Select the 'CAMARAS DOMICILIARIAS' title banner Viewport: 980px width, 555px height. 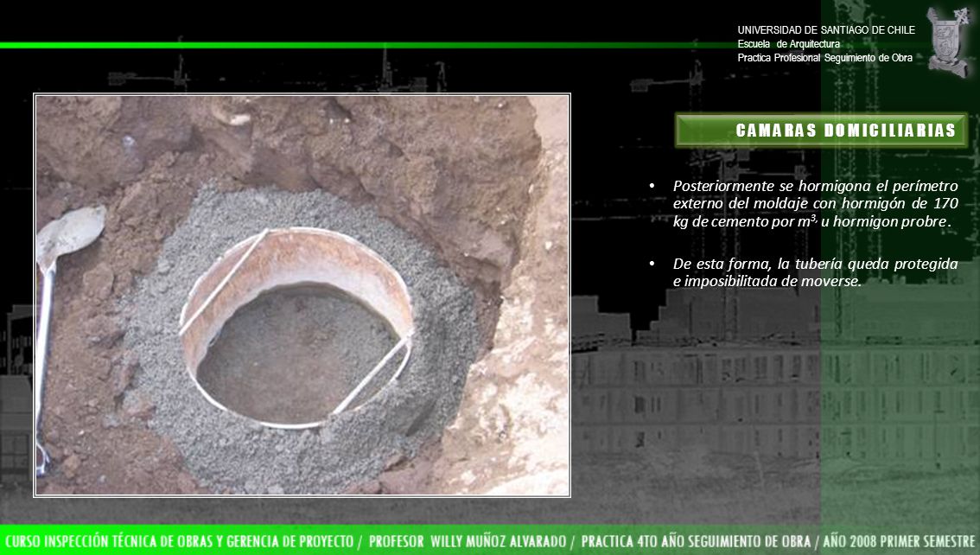(821, 130)
